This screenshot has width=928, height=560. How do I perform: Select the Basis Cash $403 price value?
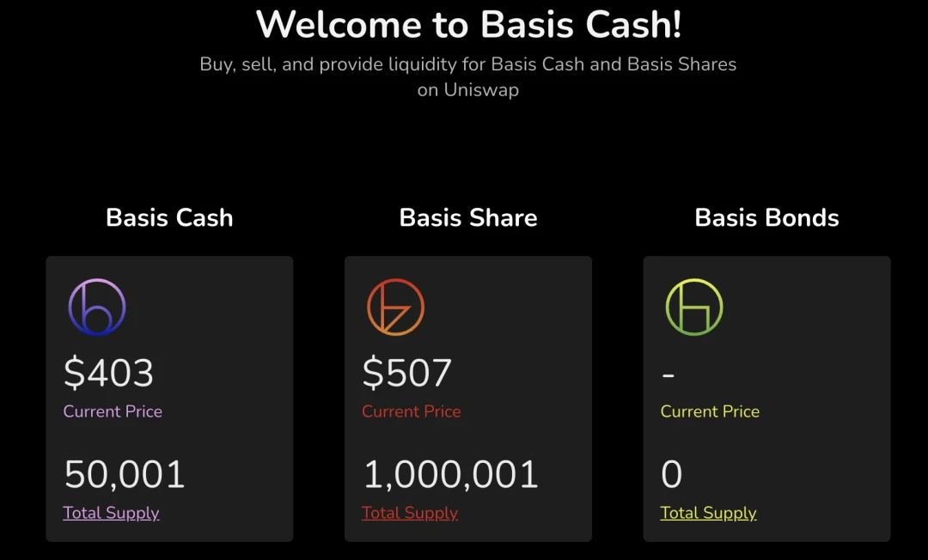pyautogui.click(x=109, y=373)
